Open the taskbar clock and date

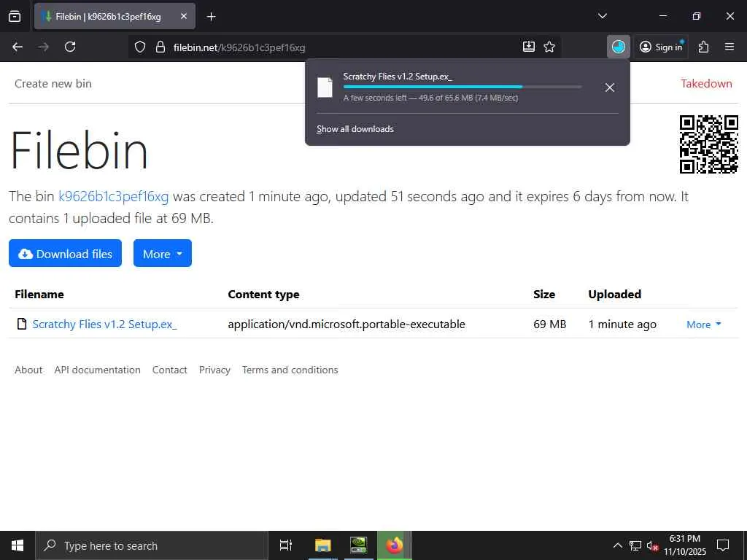pos(684,545)
